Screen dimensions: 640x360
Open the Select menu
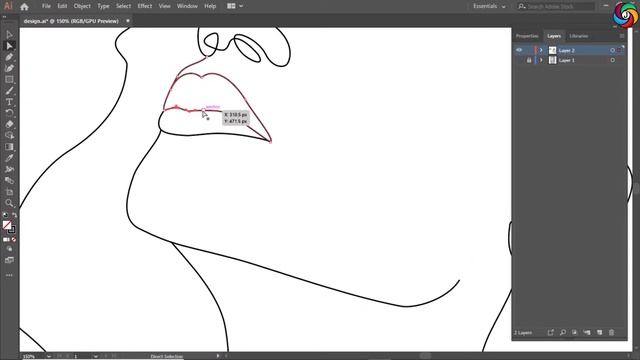pos(123,6)
